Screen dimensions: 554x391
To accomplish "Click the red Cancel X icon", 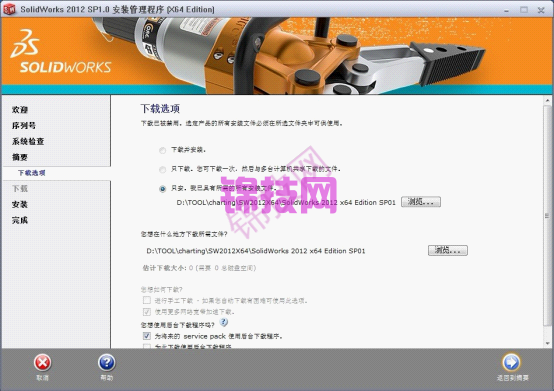I will pos(42,363).
